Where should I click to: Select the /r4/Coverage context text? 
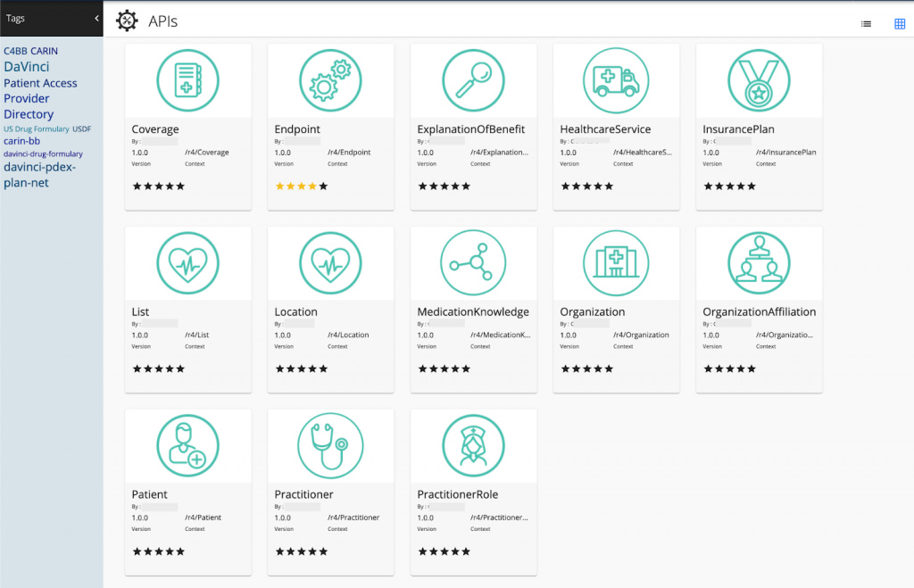click(x=207, y=152)
